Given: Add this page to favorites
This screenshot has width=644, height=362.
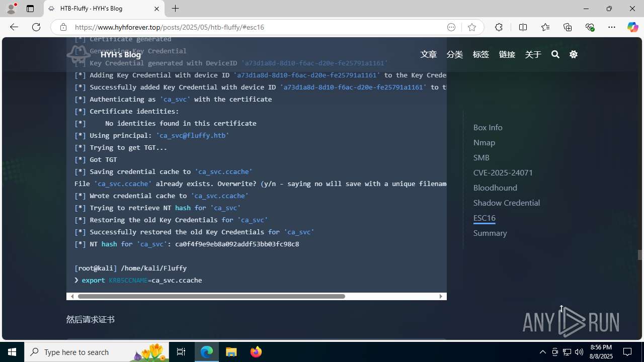Looking at the screenshot, I should pos(471,27).
